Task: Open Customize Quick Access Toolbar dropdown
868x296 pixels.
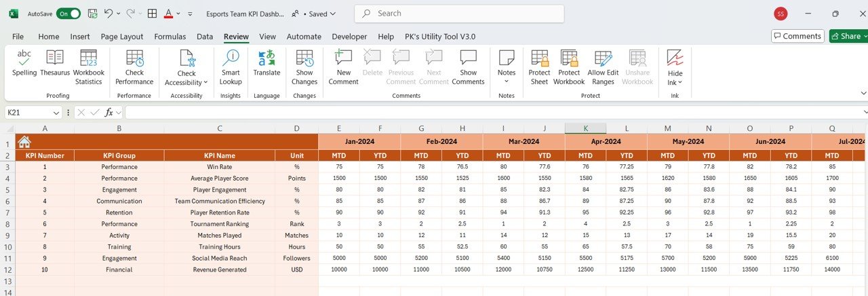Action: coord(189,14)
